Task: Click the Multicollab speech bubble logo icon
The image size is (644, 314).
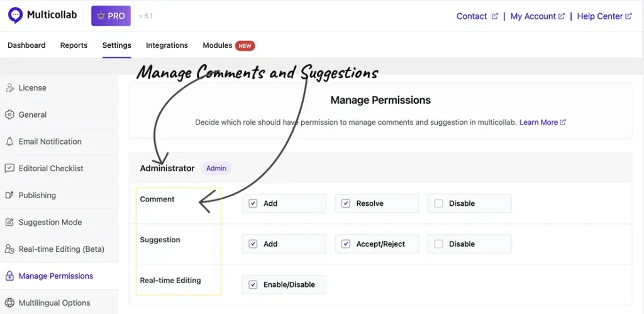Action: point(15,16)
